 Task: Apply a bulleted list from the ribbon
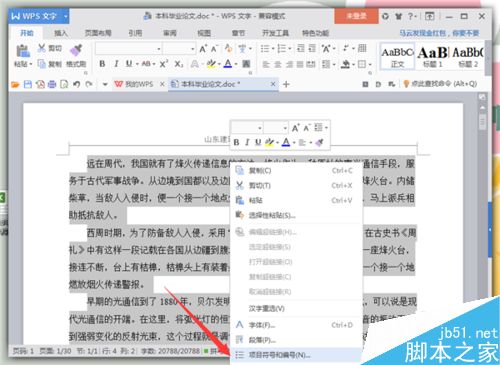(x=265, y=49)
